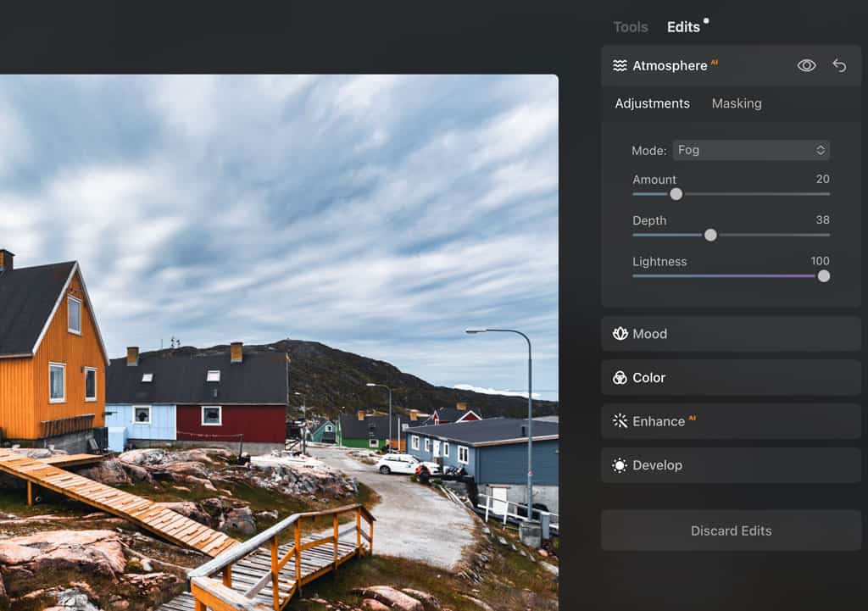The width and height of the screenshot is (868, 611).
Task: Open the Masking tab
Action: pos(736,103)
